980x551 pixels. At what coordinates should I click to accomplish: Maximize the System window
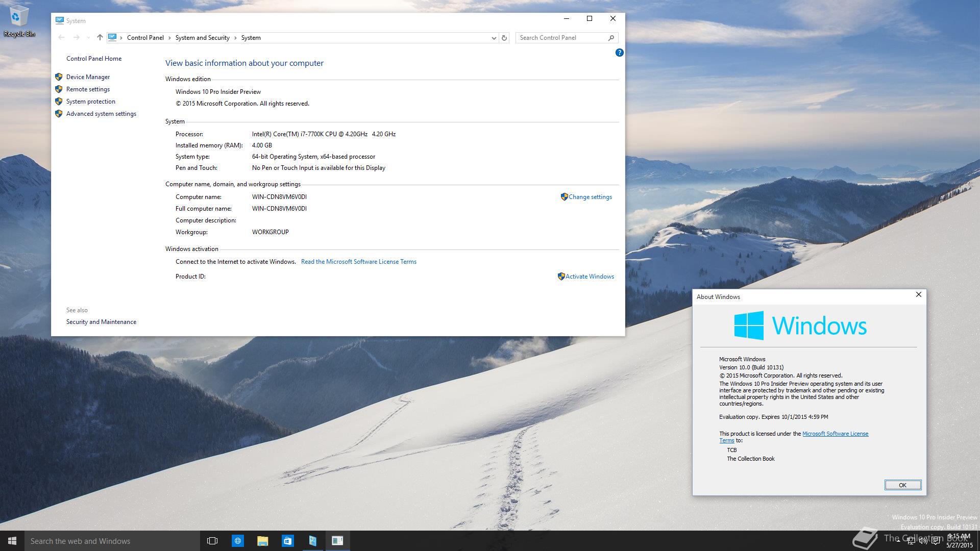click(x=590, y=19)
